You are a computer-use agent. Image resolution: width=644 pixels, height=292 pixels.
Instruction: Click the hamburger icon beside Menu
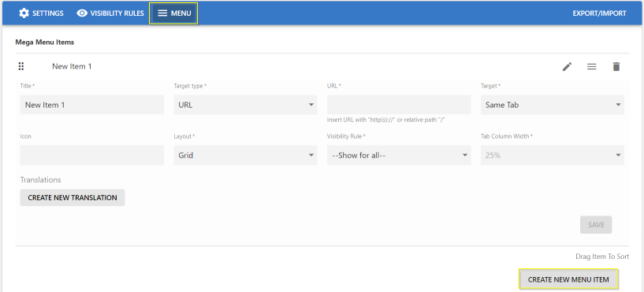point(162,13)
